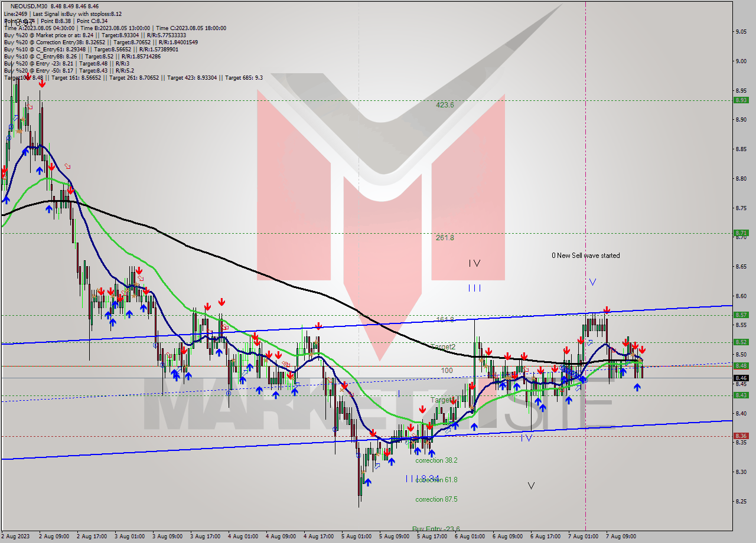Select the 'Buy %20 @ Correction Entry38' line
This screenshot has width=756, height=543.
(x=100, y=42)
